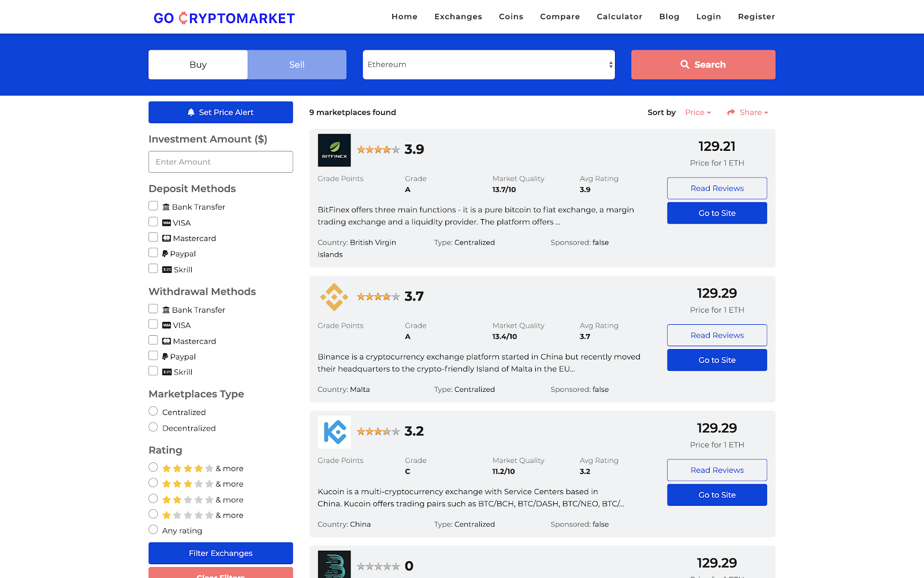Read Reviews for Binance

pyautogui.click(x=717, y=335)
